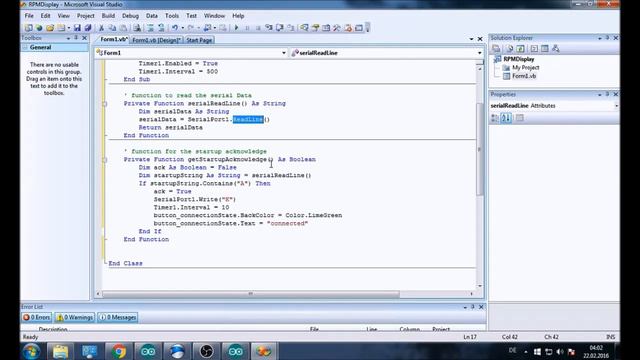Save the current file with the floppy icon

(x=77, y=28)
